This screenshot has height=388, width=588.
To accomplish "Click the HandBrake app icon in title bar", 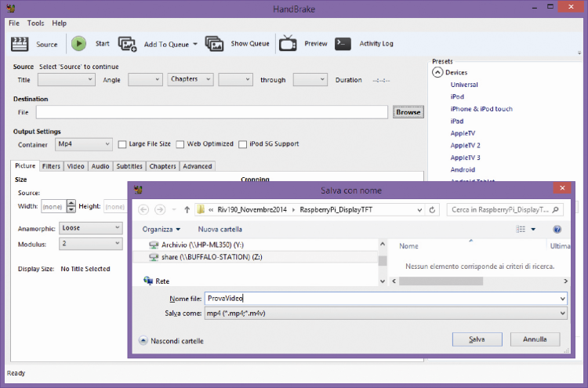I will point(11,8).
